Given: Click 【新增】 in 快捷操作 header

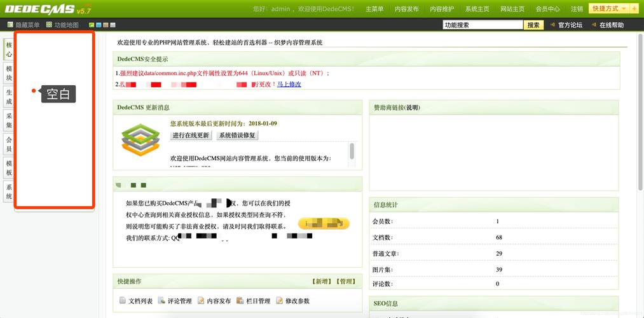Looking at the screenshot, I should pyautogui.click(x=322, y=282).
